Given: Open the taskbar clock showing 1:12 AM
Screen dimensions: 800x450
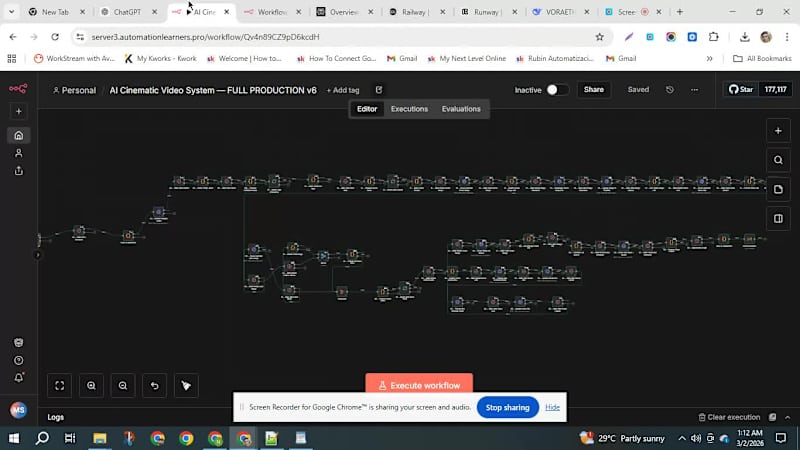Looking at the screenshot, I should coord(750,438).
